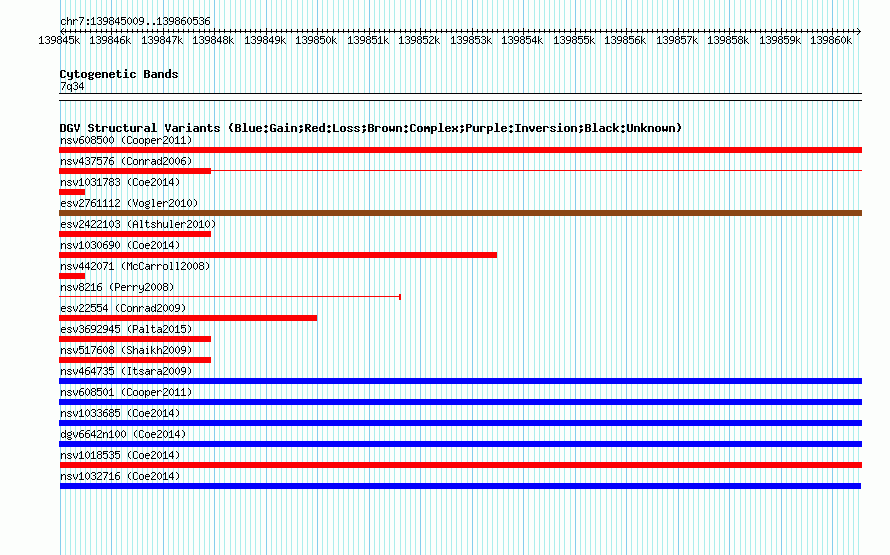This screenshot has width=890, height=555.
Task: Click the nsv608500 (Cooper2011) variant label
Action: coord(126,140)
